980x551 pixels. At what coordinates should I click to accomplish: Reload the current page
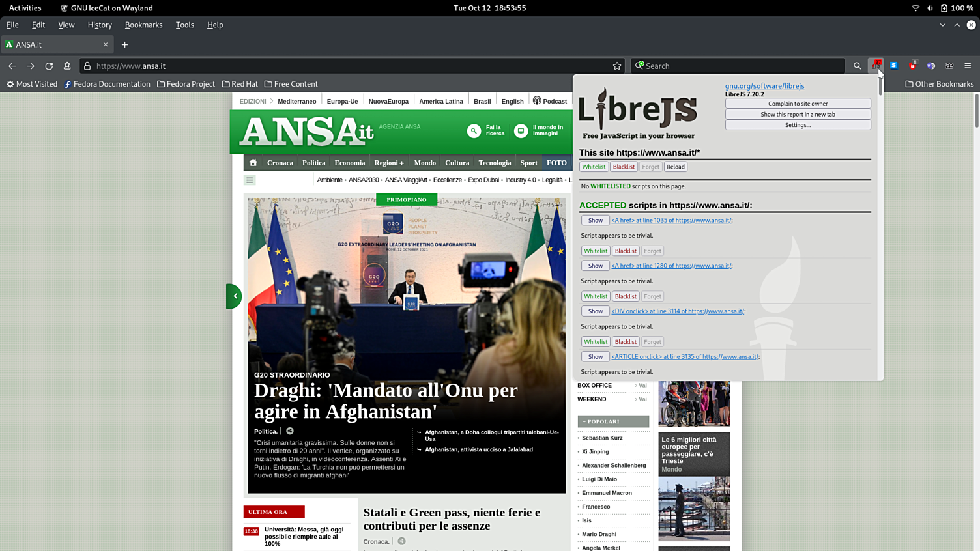(49, 66)
